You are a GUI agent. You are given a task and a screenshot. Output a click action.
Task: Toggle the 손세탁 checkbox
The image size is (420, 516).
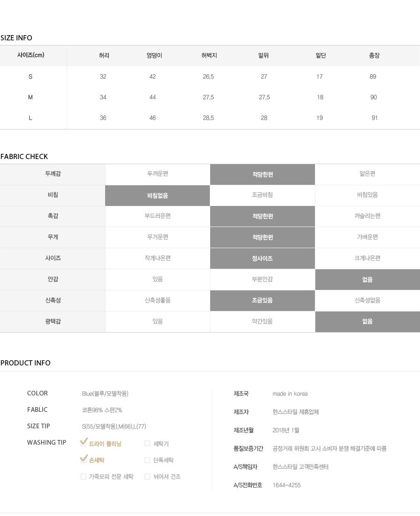click(84, 459)
